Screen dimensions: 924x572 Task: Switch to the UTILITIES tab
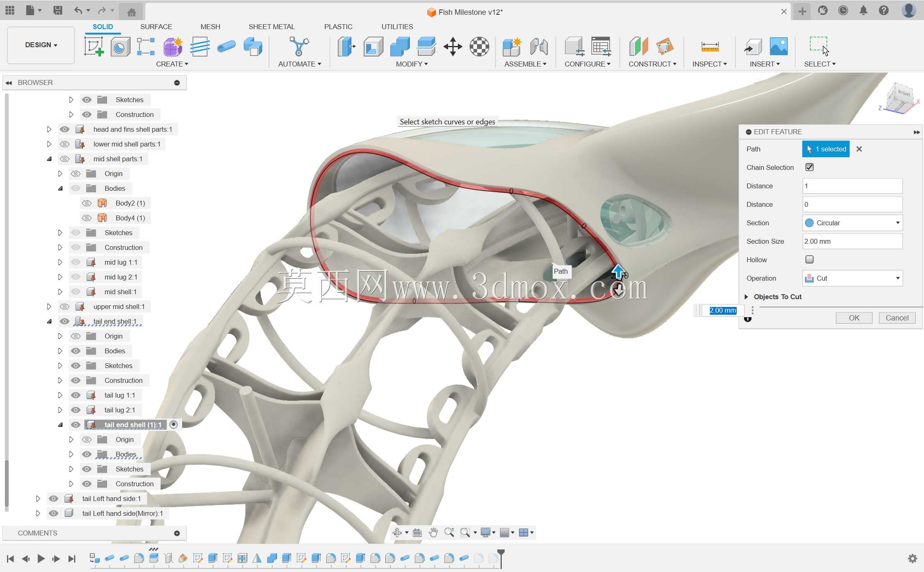pos(397,27)
